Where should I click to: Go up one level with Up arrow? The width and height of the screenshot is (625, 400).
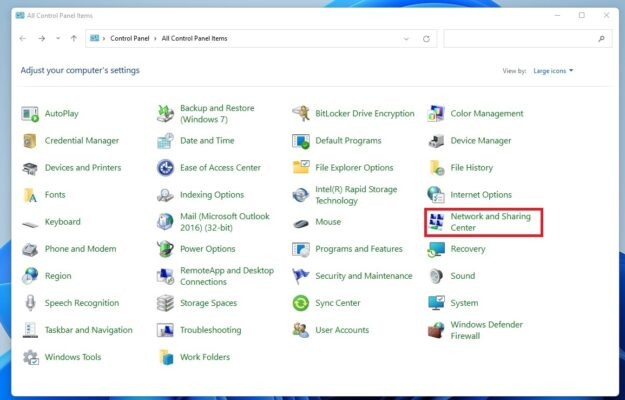(74, 39)
